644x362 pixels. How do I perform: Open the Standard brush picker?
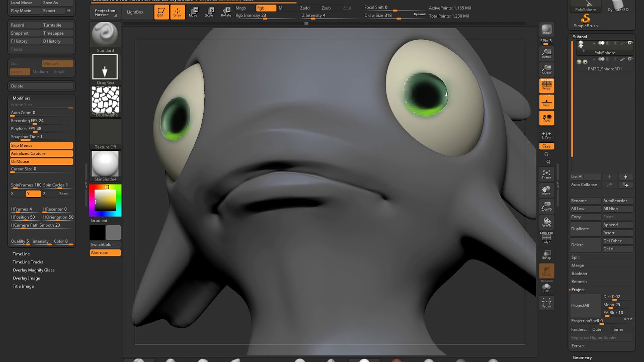pos(105,37)
